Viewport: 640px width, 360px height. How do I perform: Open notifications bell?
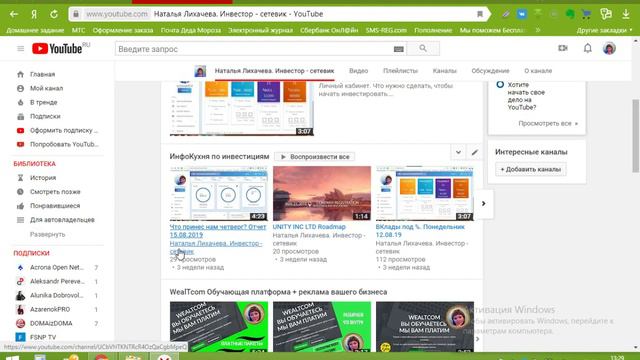click(587, 48)
